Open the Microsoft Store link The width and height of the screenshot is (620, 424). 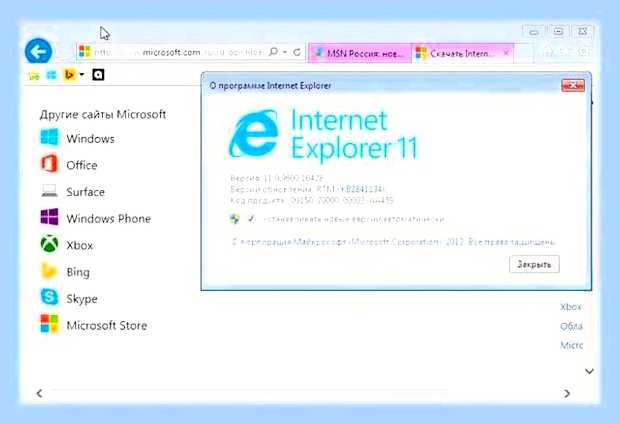point(107,326)
